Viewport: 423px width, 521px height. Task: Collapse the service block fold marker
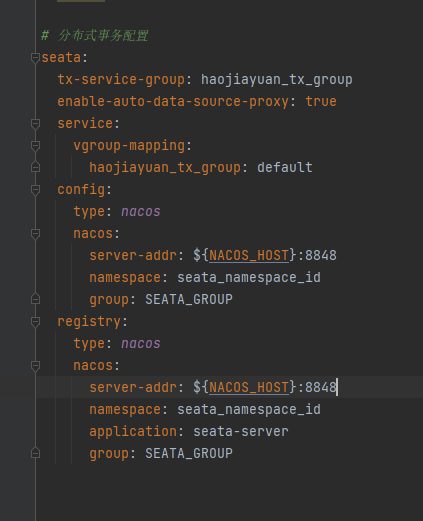(35, 124)
